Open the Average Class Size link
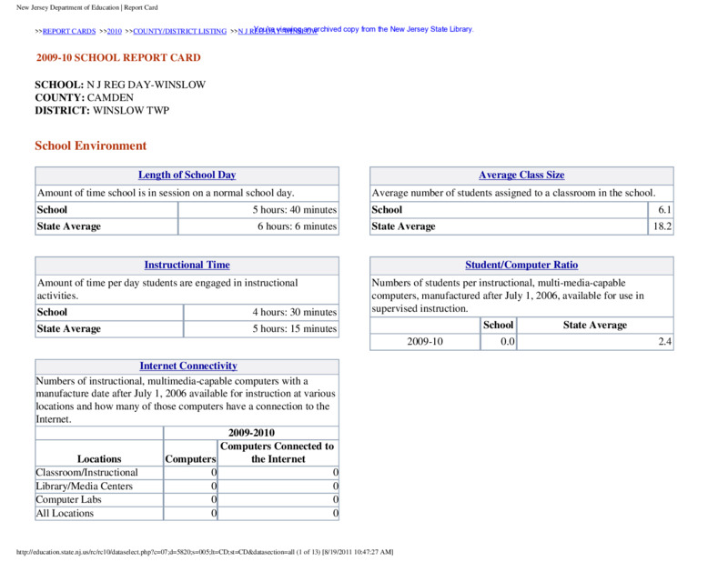 coord(521,175)
